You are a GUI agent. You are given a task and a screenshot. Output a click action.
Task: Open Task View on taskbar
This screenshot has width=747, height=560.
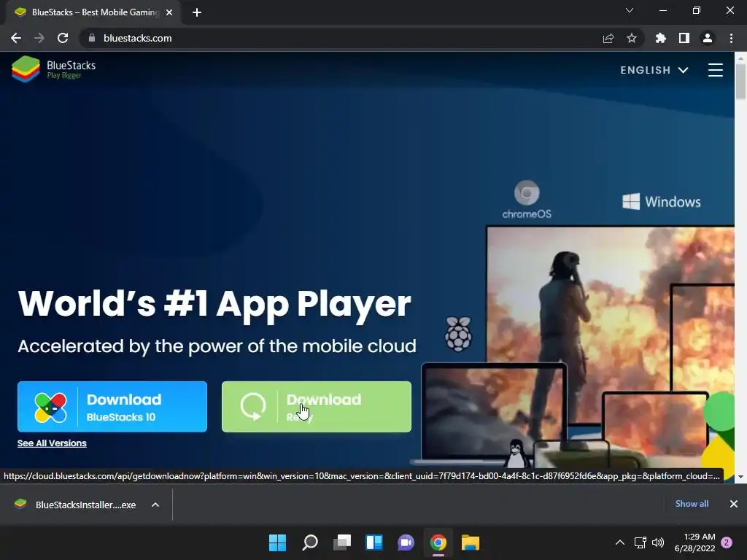(x=342, y=542)
